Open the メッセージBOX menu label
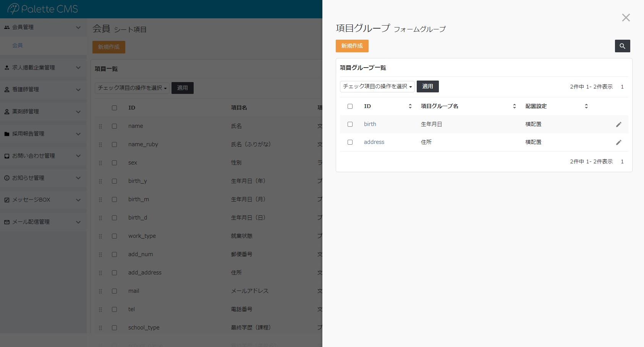The width and height of the screenshot is (644, 347). 31,200
